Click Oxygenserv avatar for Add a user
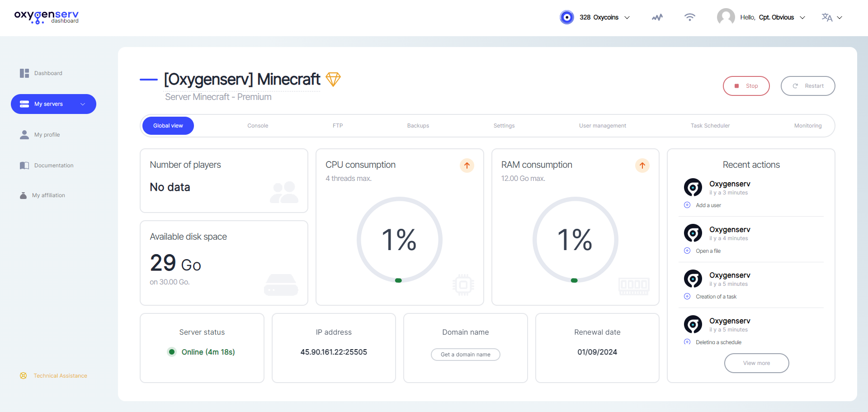 coord(693,187)
